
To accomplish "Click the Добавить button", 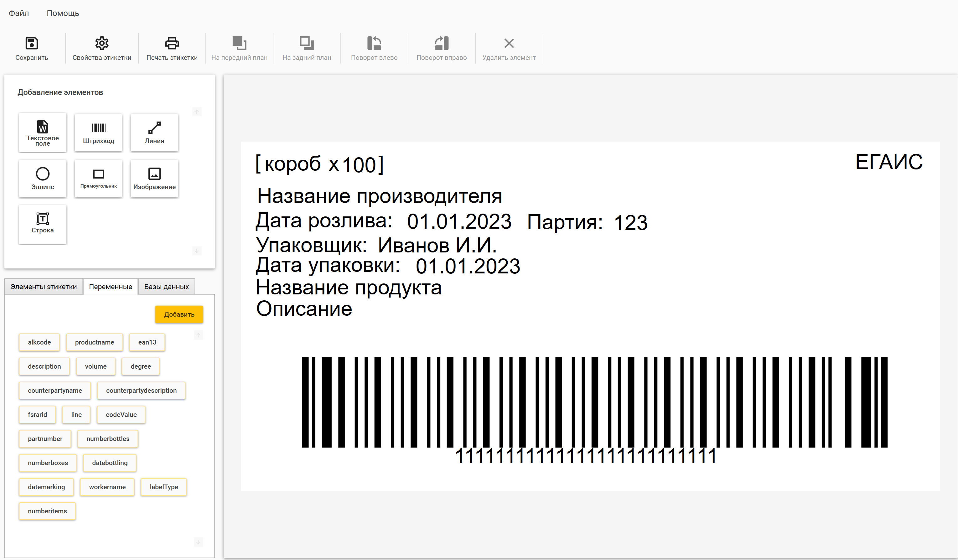I will pos(179,314).
